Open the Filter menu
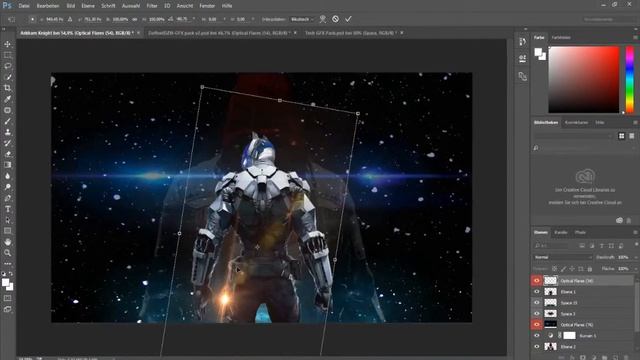This screenshot has height=360, width=640. 152,6
